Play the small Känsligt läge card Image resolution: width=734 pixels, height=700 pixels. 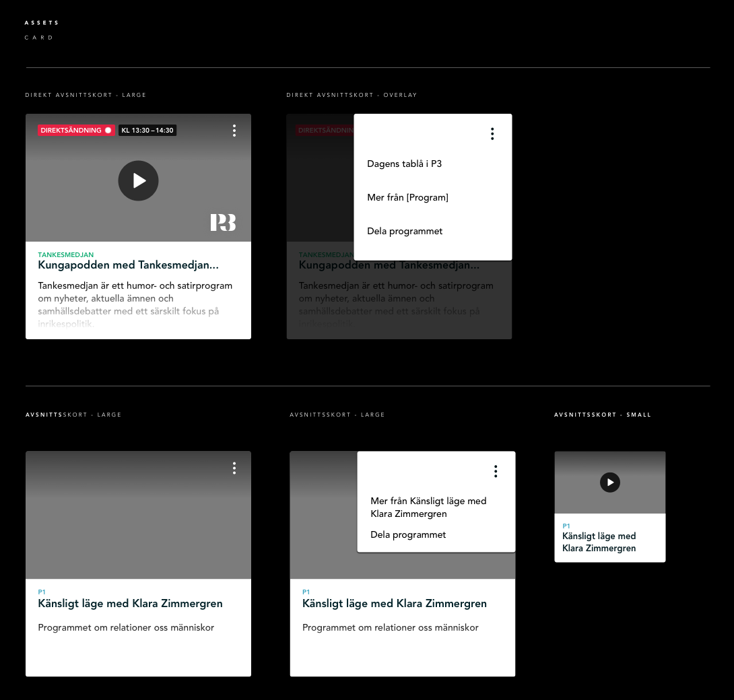click(610, 483)
